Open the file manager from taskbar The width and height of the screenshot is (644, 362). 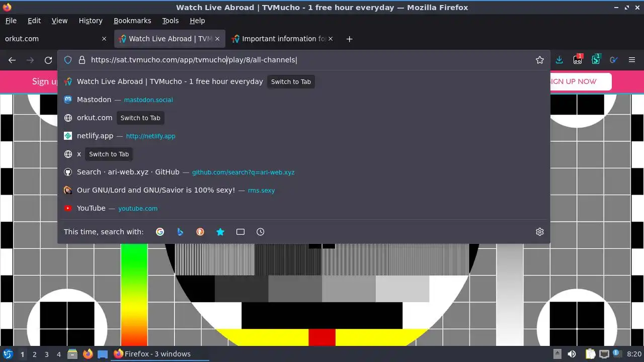tap(72, 354)
